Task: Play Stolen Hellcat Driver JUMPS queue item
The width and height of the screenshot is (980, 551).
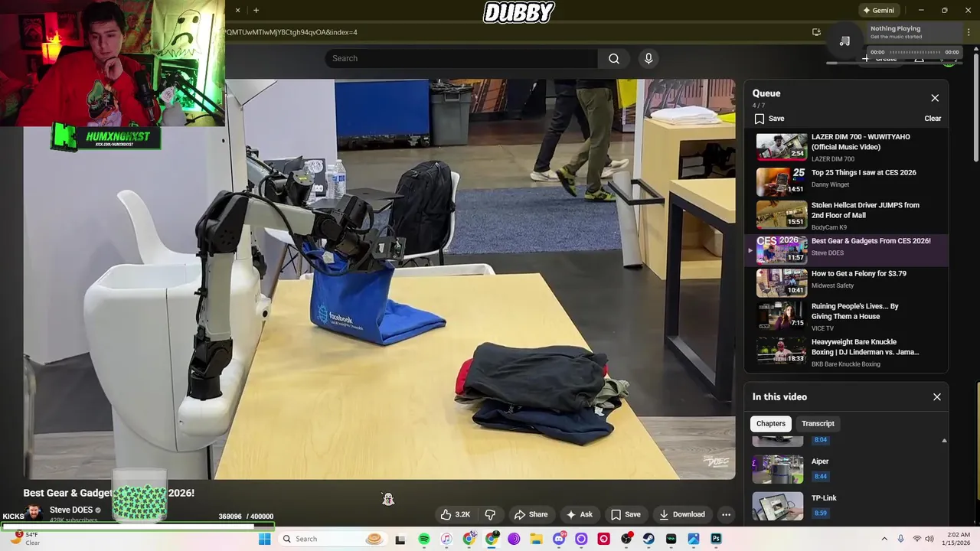Action: click(846, 215)
